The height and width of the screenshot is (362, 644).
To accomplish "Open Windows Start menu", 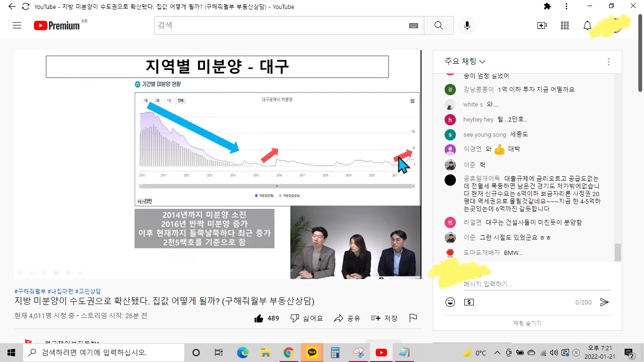I will (x=11, y=353).
